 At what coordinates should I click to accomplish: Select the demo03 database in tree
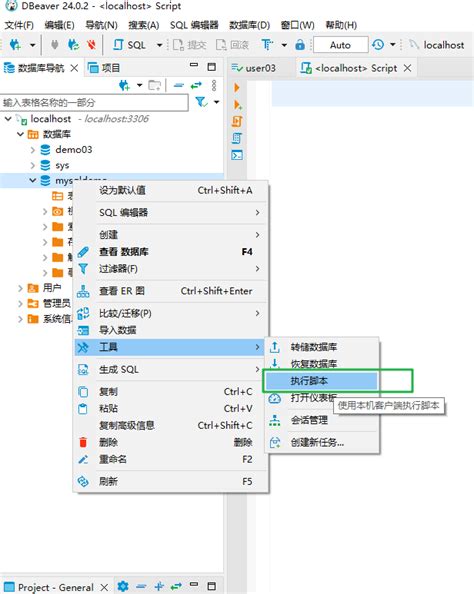(x=74, y=150)
